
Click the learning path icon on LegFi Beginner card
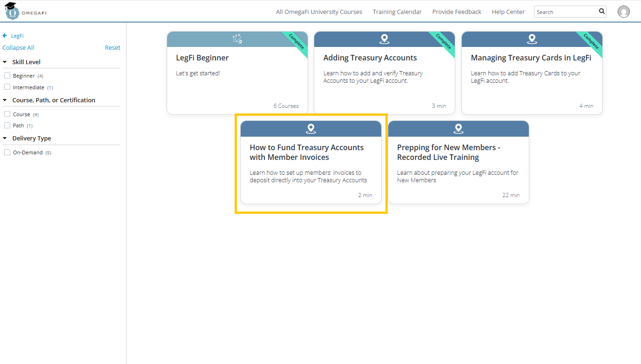pos(237,40)
